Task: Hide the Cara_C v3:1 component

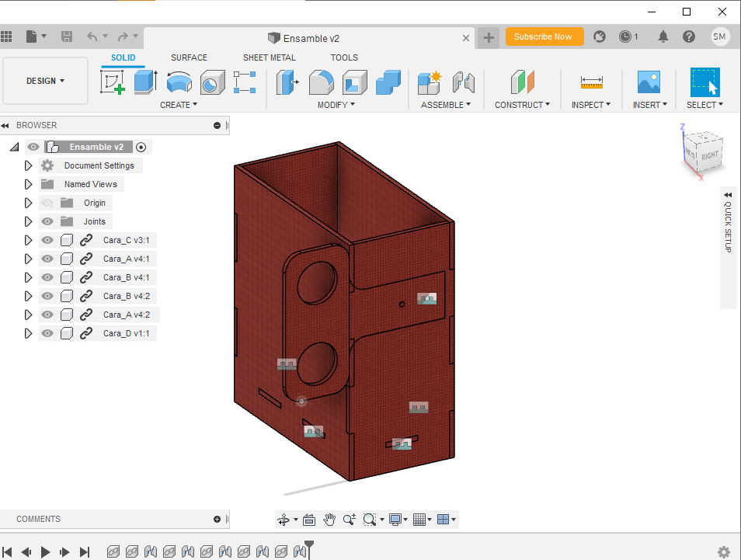Action: tap(47, 240)
